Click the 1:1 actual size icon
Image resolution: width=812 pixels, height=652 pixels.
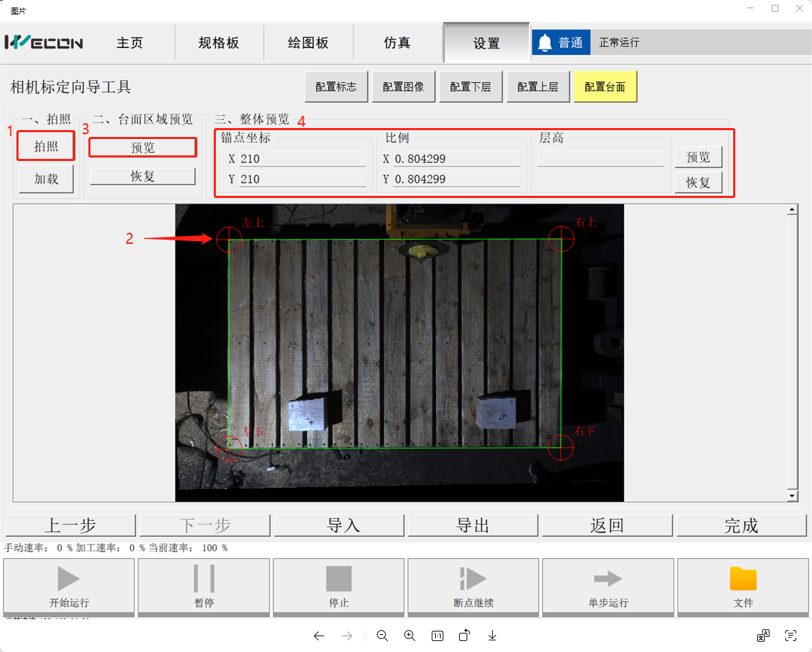437,636
